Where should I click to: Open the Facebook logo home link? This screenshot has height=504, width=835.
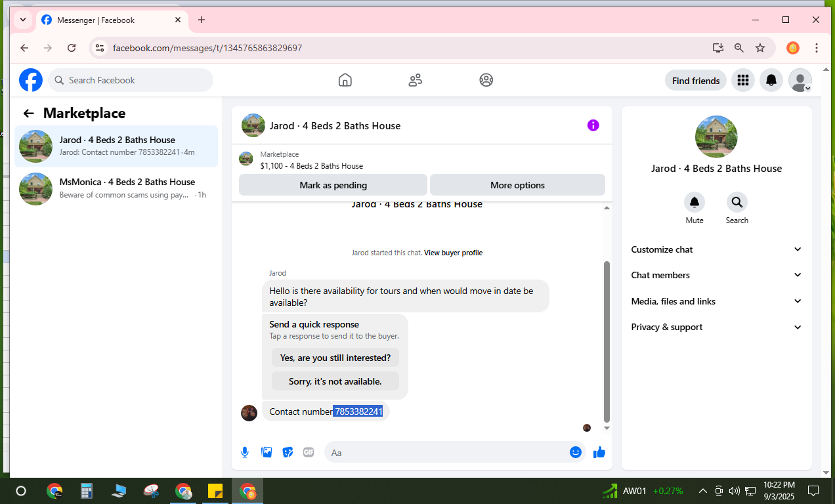[x=31, y=80]
